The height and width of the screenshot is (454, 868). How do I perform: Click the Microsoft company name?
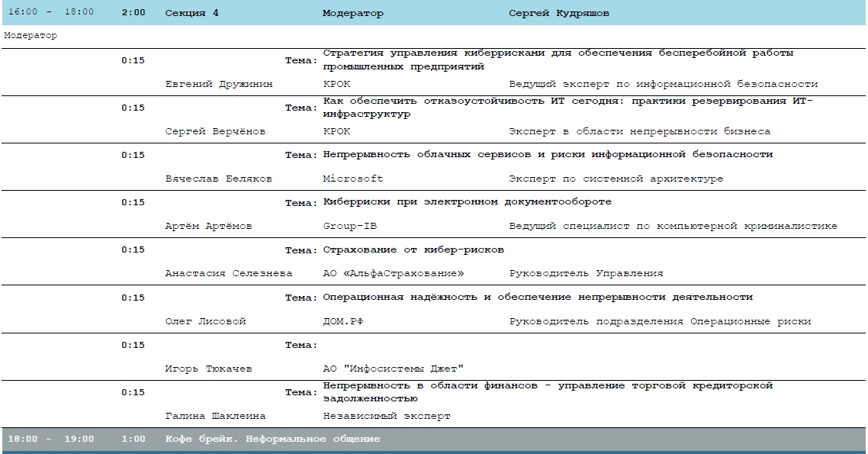coord(353,179)
